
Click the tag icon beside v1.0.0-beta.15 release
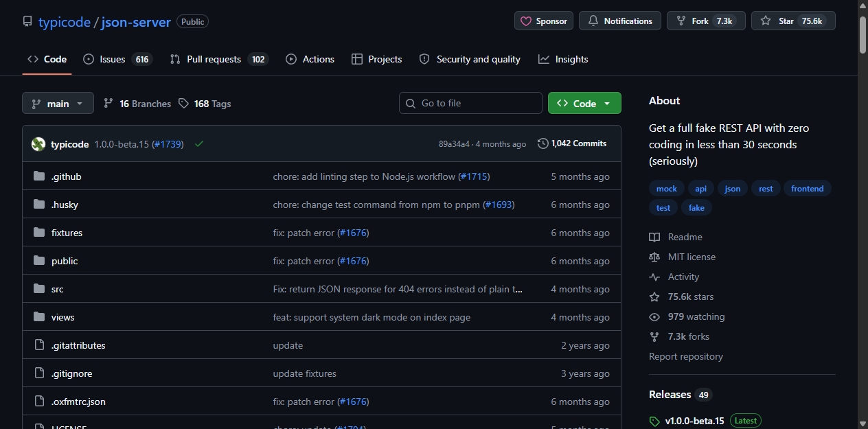tap(654, 421)
